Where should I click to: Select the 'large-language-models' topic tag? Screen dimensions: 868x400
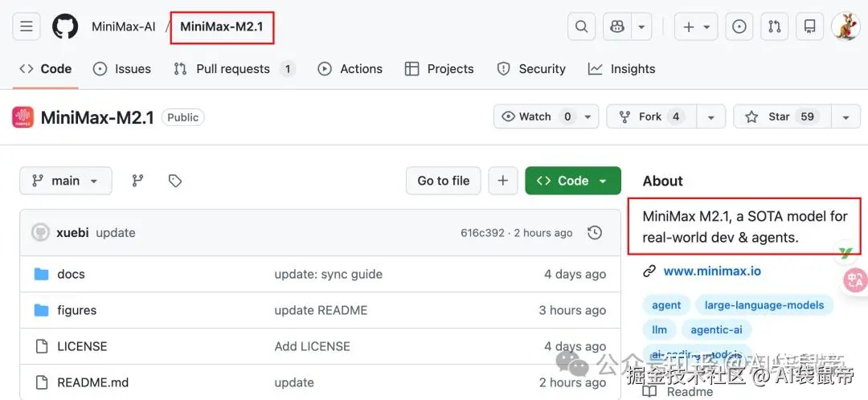pos(764,305)
